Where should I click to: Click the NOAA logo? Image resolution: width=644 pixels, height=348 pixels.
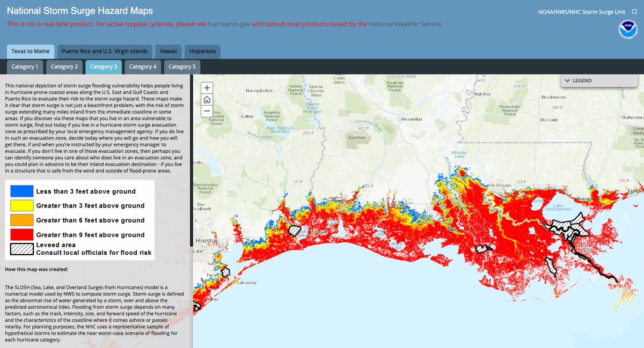(x=627, y=31)
